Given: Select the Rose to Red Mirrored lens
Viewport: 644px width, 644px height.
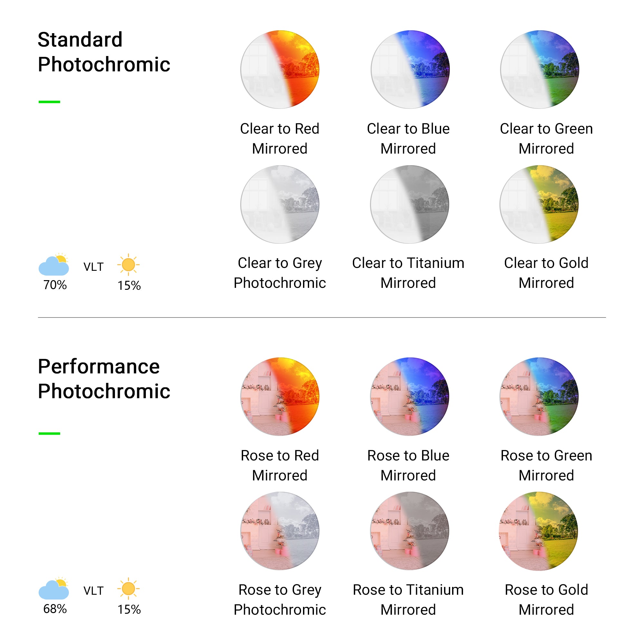Looking at the screenshot, I should click(x=280, y=396).
